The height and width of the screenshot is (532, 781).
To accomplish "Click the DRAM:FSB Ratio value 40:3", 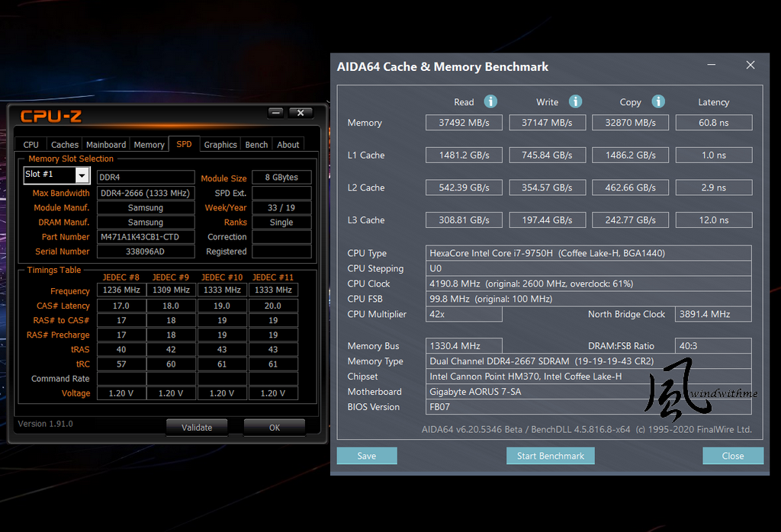I will 713,345.
